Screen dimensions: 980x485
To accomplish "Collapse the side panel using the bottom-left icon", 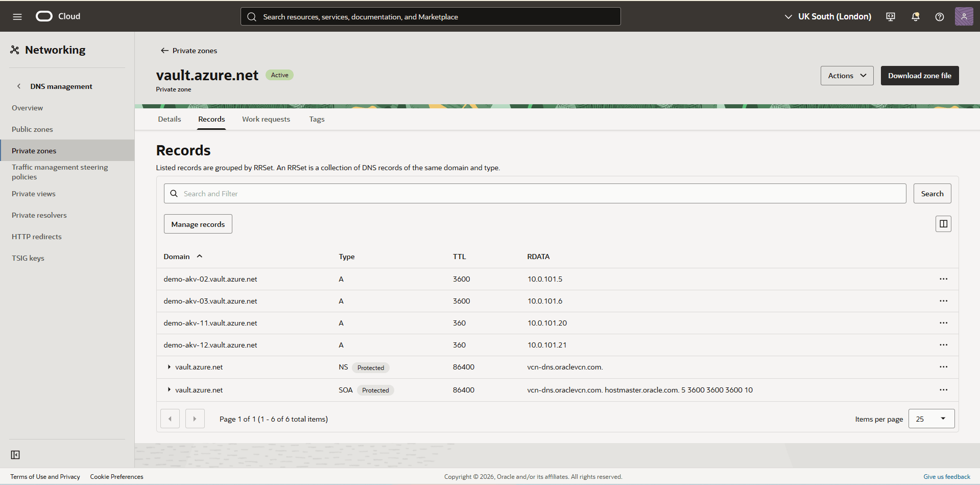I will pos(15,454).
